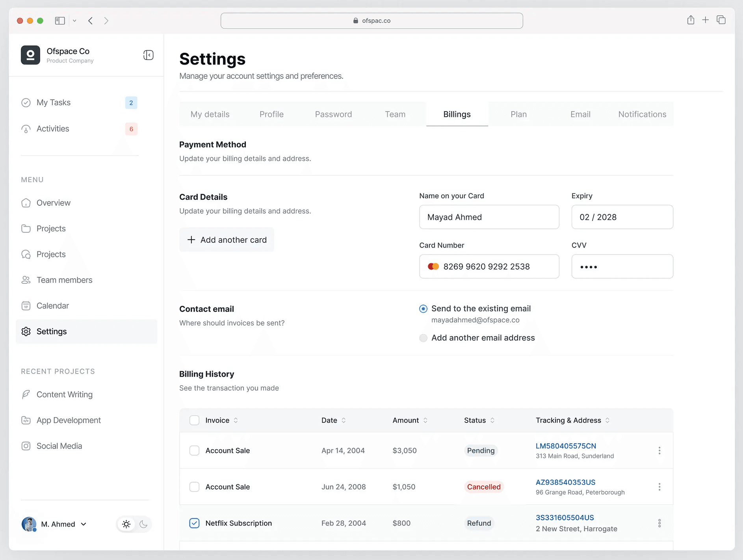Screen dimensions: 743x560
Task: Go back with browser back arrow
Action: tap(91, 20)
